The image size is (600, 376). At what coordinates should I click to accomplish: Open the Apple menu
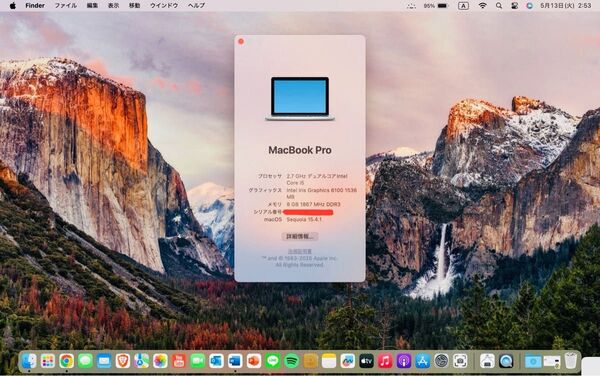coord(13,6)
